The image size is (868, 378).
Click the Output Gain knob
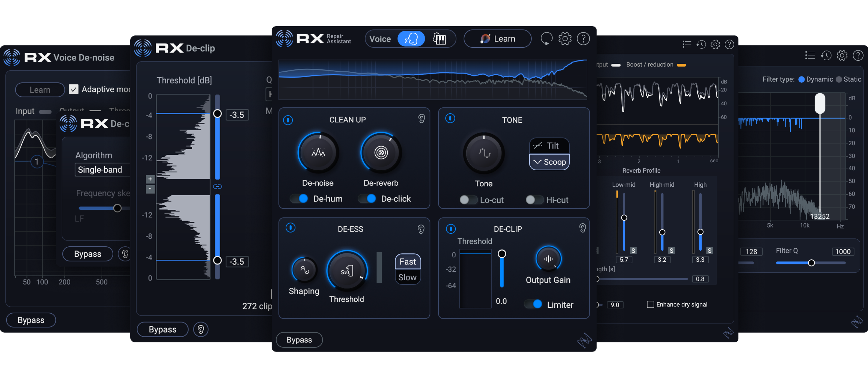point(549,259)
